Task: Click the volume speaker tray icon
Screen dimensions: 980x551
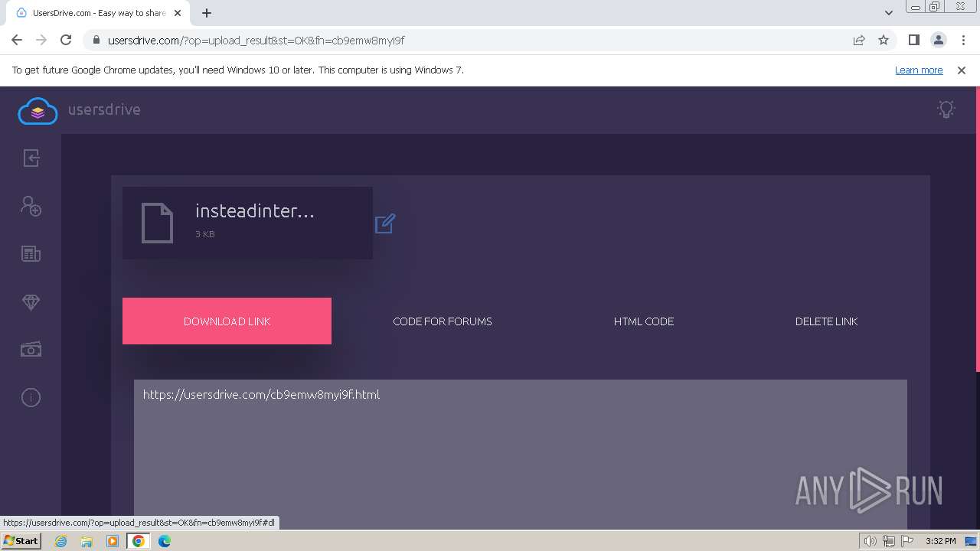Action: click(x=871, y=541)
